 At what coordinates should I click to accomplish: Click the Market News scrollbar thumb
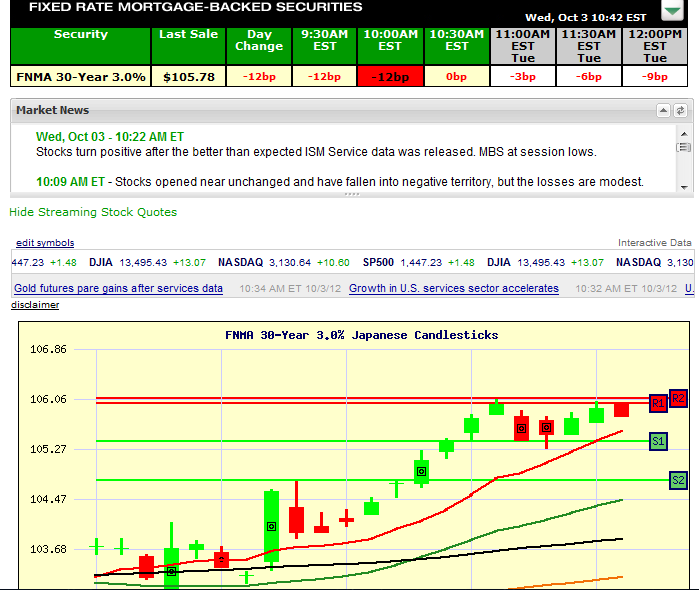coord(683,147)
